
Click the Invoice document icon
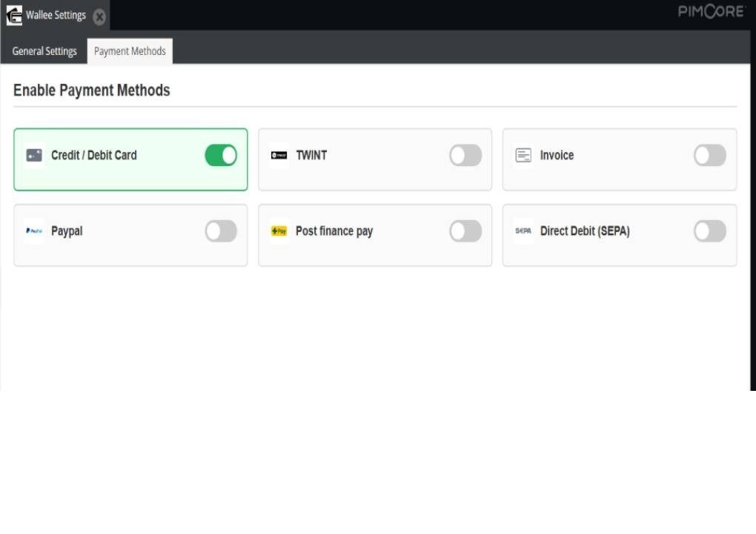(x=523, y=155)
